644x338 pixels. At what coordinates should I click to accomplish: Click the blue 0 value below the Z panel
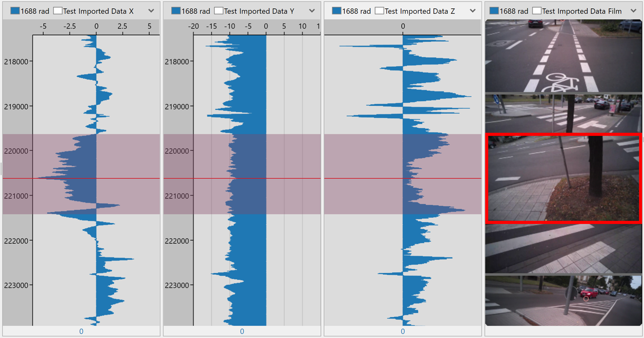[403, 331]
